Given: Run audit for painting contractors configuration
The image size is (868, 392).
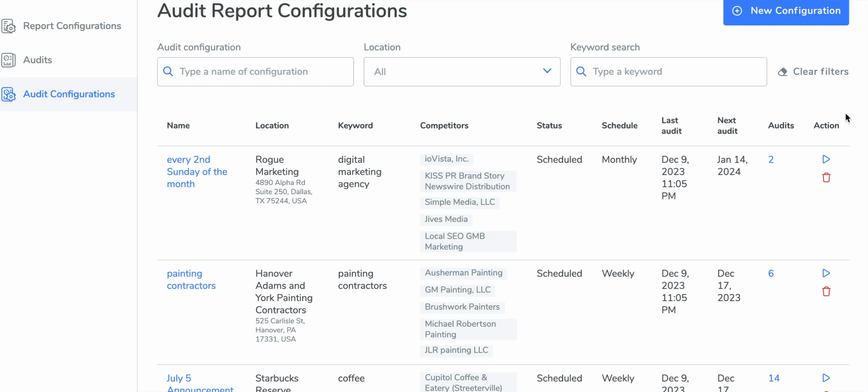Looking at the screenshot, I should point(826,273).
